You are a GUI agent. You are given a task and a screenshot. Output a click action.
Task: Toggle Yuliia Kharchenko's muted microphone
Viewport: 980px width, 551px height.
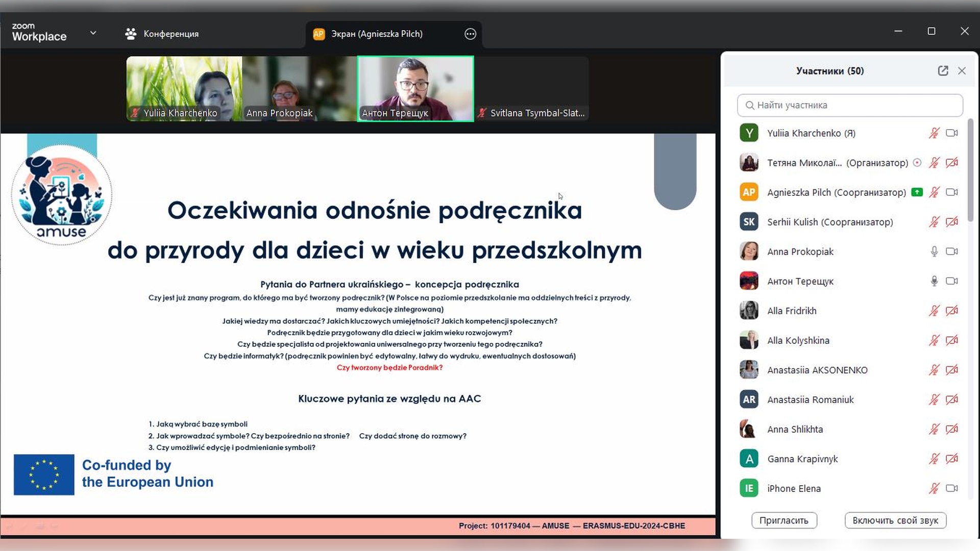coord(934,133)
